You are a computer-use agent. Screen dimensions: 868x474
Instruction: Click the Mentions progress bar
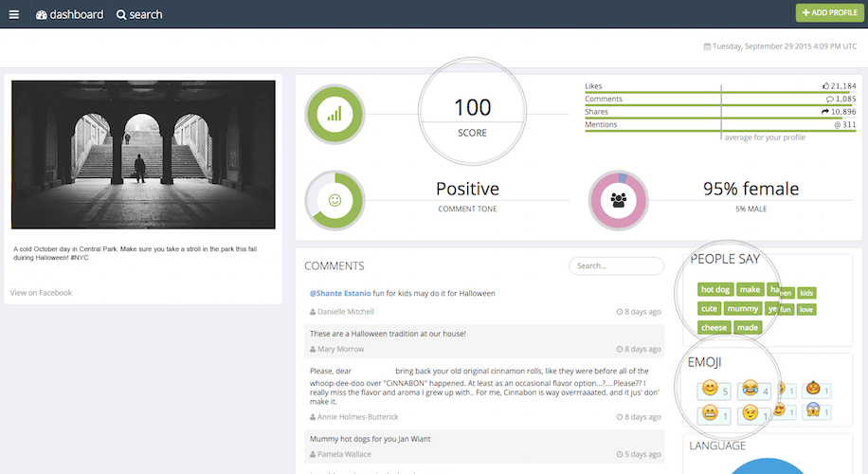[x=720, y=131]
